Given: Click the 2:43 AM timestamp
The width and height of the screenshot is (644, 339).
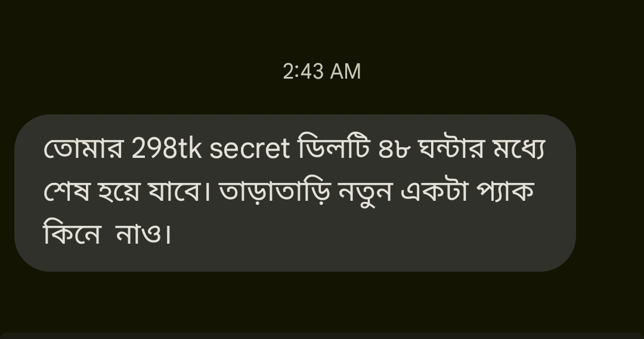Looking at the screenshot, I should point(321,71).
